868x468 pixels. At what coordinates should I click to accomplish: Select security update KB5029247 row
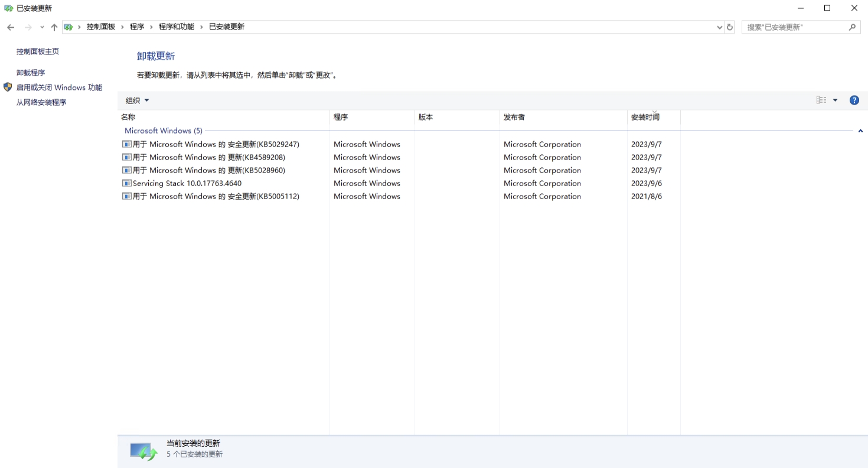400,144
